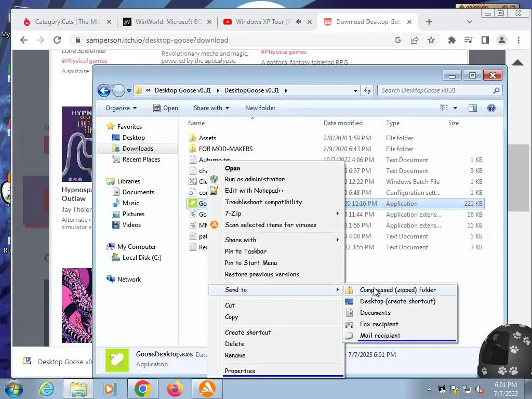The width and height of the screenshot is (532, 399).
Task: Open the Assets folder
Action: [x=207, y=138]
